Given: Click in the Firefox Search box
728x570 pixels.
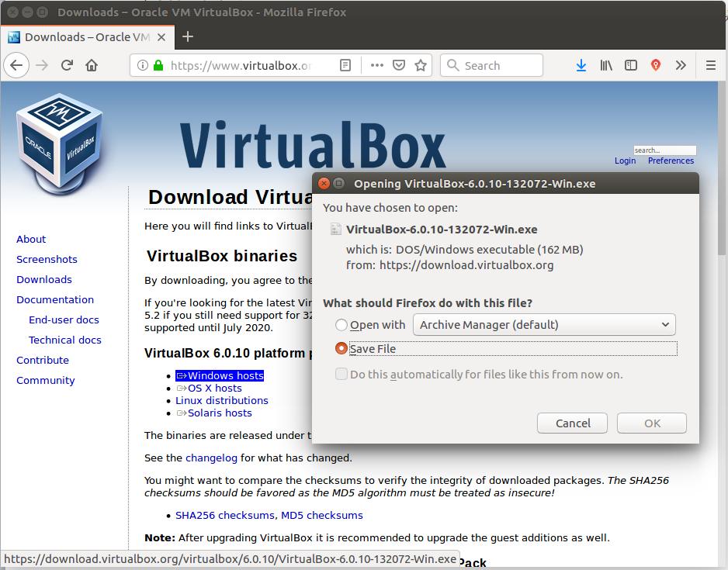Looking at the screenshot, I should [491, 65].
